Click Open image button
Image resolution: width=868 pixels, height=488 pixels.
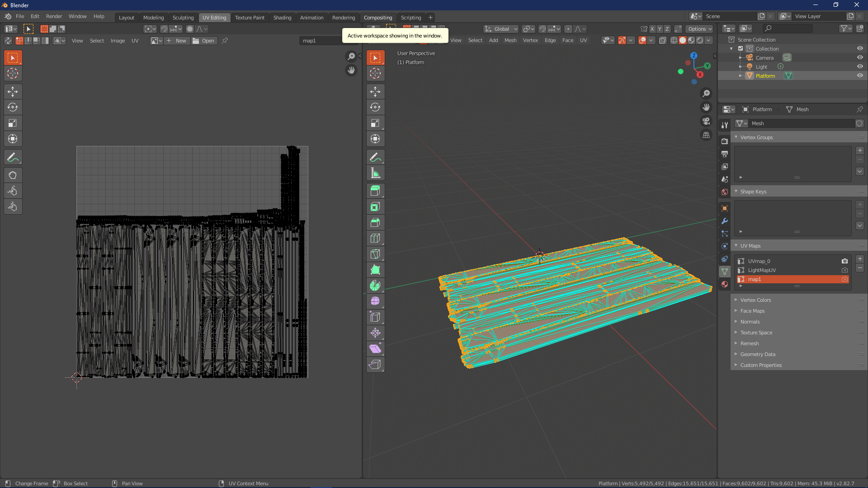(x=204, y=41)
